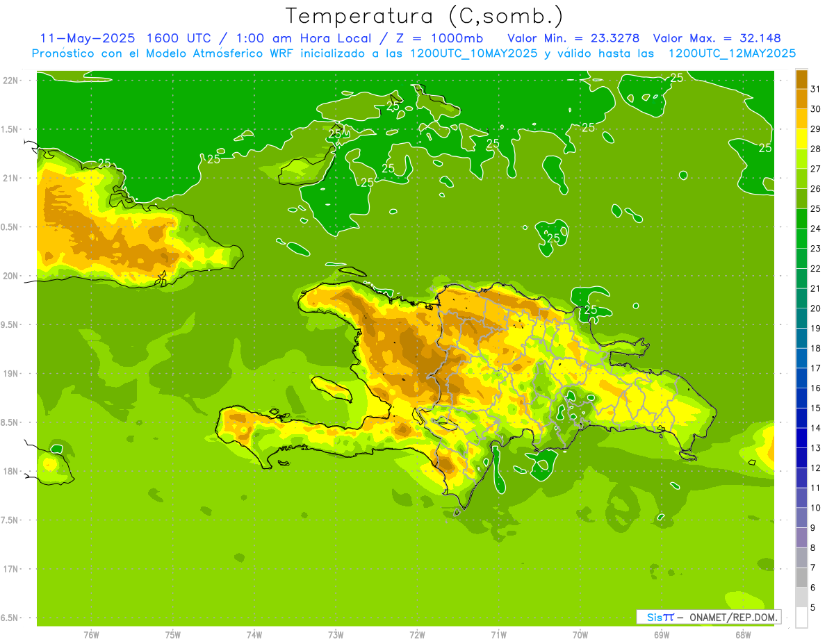Click the gray swatch between 6 and 7
Image resolution: width=834 pixels, height=644 pixels.
tap(801, 577)
